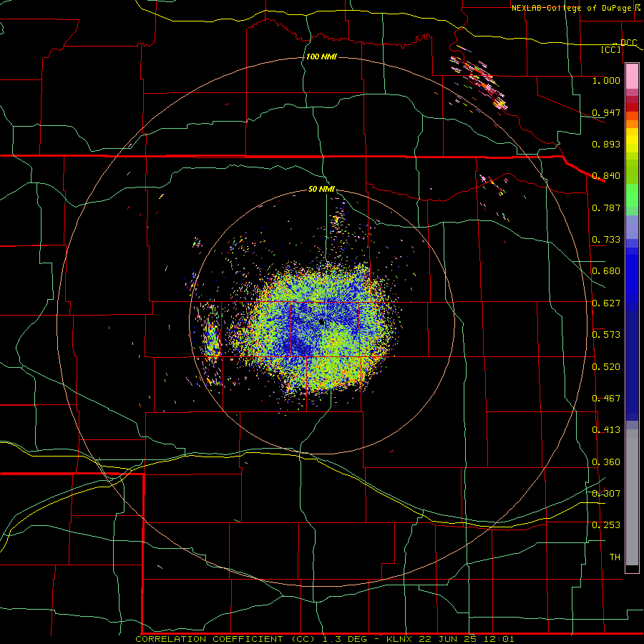Click the 0.467 legend value
Viewport: 644px width, 644px height.
pyautogui.click(x=606, y=399)
